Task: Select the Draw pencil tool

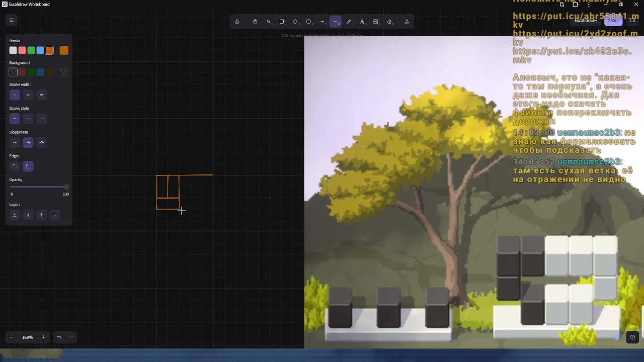Action: coord(349,22)
